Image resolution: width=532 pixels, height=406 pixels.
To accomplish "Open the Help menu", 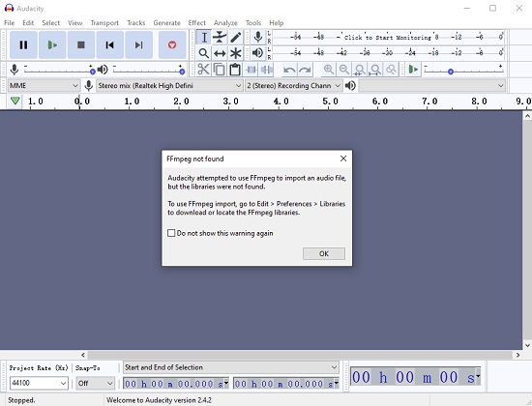I will click(277, 23).
